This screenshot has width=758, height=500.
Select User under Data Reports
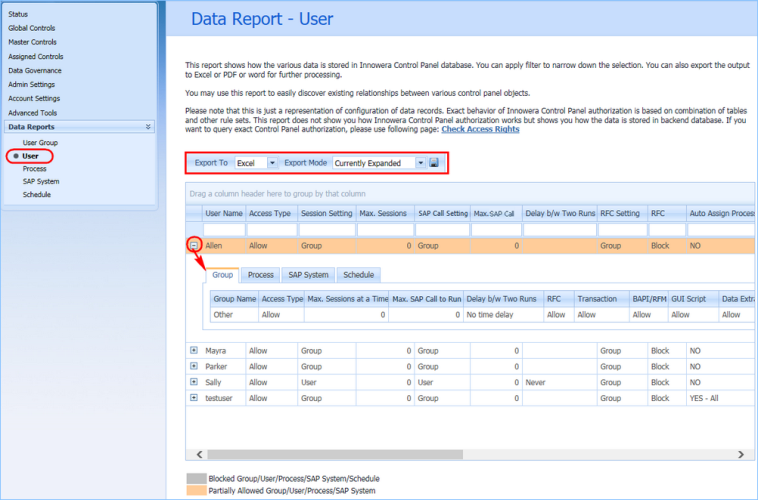click(x=30, y=156)
